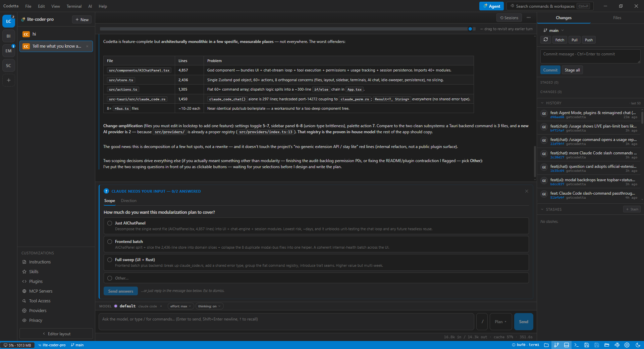Click the commit message input field

point(590,56)
